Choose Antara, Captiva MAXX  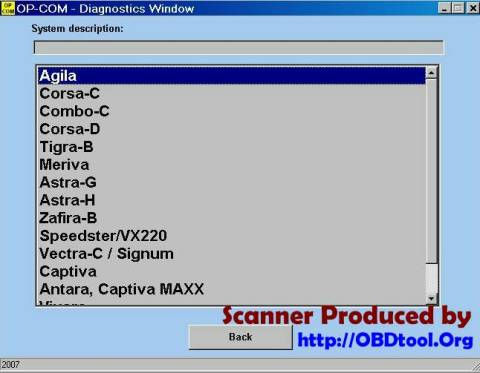[232, 289]
